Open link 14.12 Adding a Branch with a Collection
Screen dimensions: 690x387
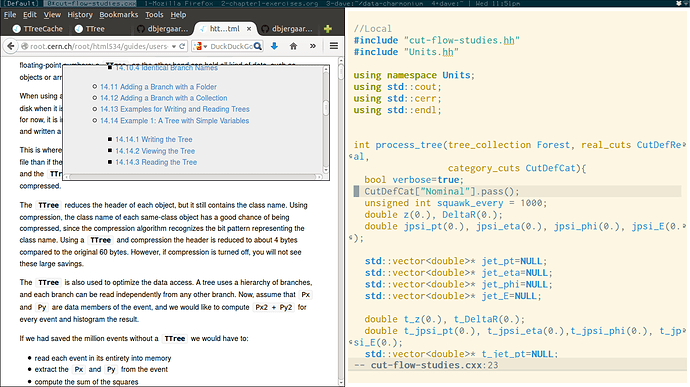click(x=164, y=98)
